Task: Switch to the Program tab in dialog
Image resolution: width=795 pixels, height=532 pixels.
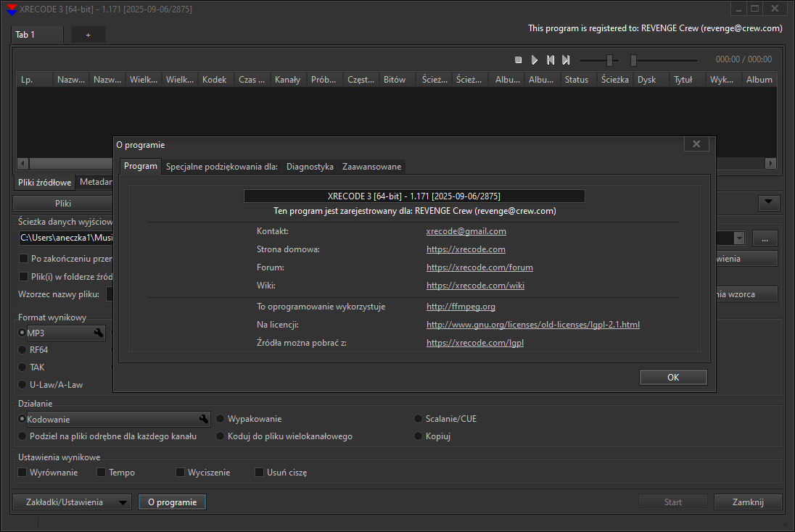Action: point(141,166)
